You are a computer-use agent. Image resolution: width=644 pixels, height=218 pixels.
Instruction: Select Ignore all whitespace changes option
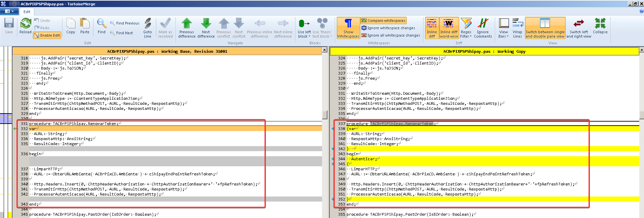tap(391, 35)
